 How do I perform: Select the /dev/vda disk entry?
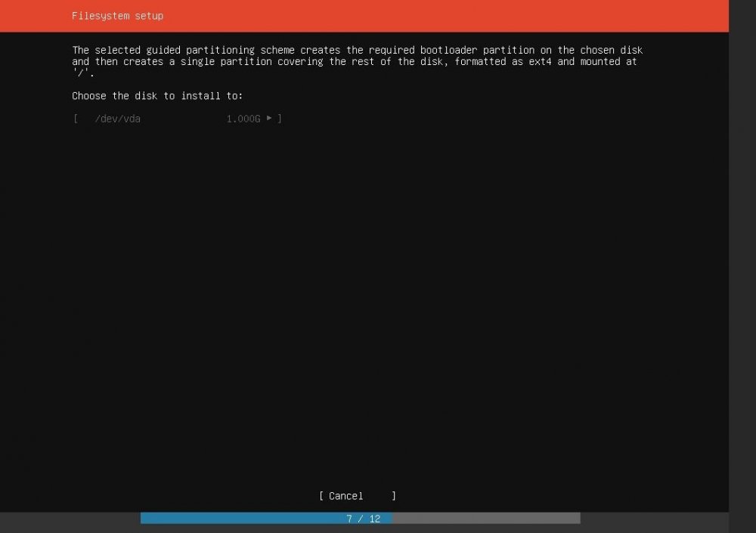tap(177, 119)
